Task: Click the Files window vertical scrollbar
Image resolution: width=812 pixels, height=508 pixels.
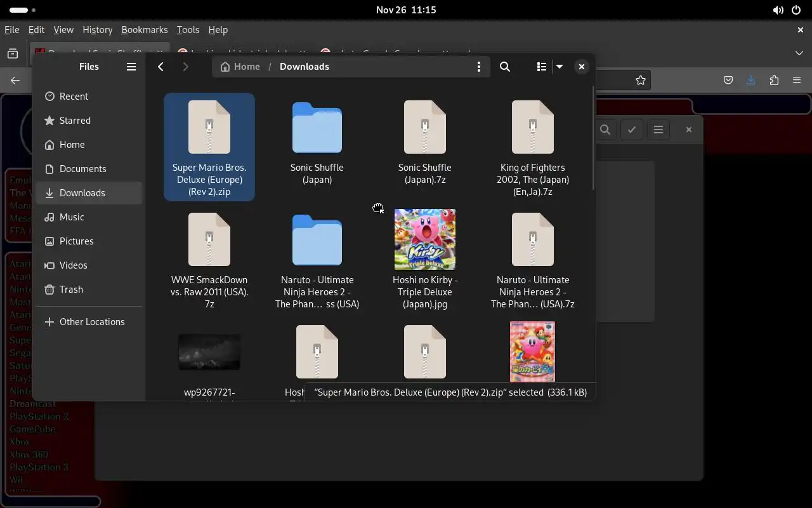Action: point(593,138)
